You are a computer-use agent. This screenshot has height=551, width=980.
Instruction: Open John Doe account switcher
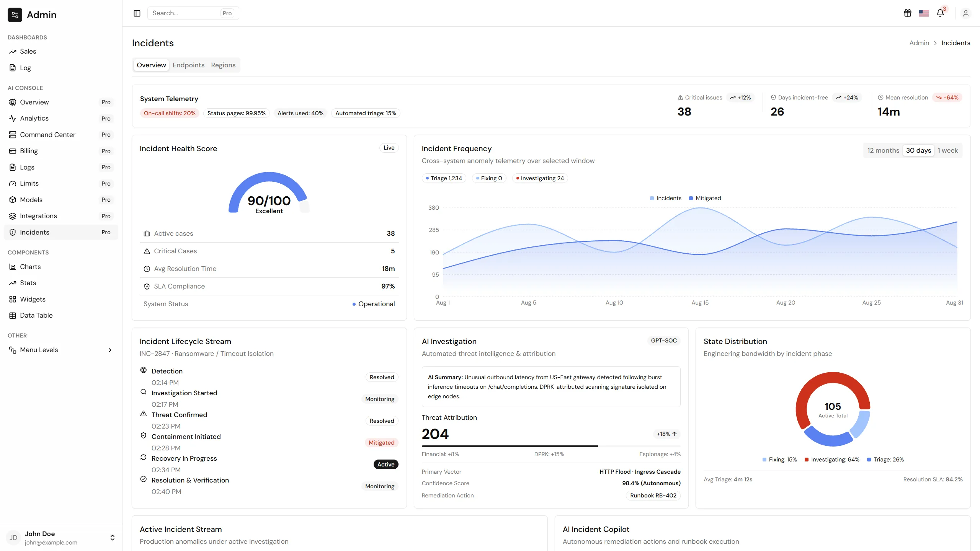pos(61,538)
